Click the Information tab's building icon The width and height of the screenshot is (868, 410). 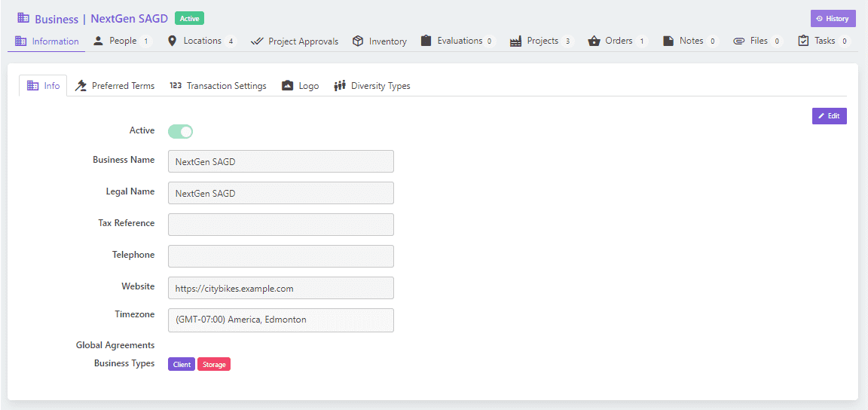click(20, 41)
